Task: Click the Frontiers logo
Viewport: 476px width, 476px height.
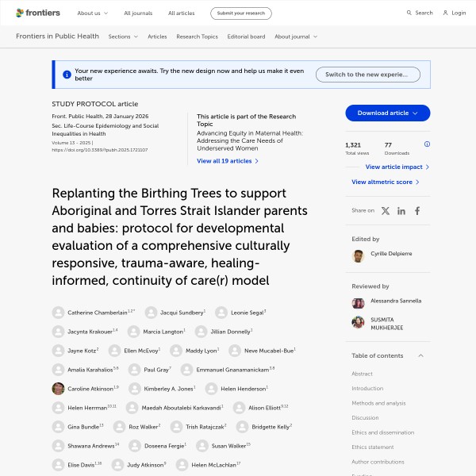Action: point(36,13)
